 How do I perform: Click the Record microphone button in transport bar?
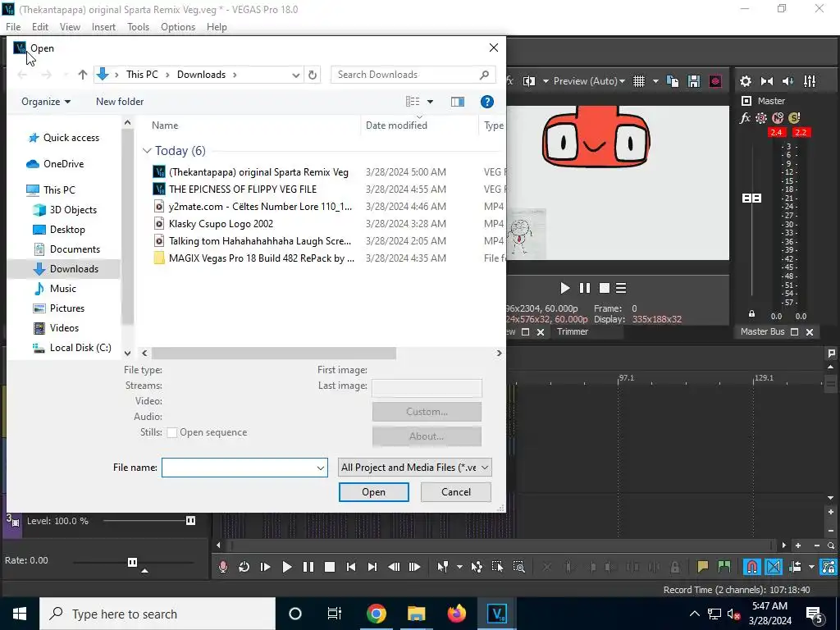(223, 567)
